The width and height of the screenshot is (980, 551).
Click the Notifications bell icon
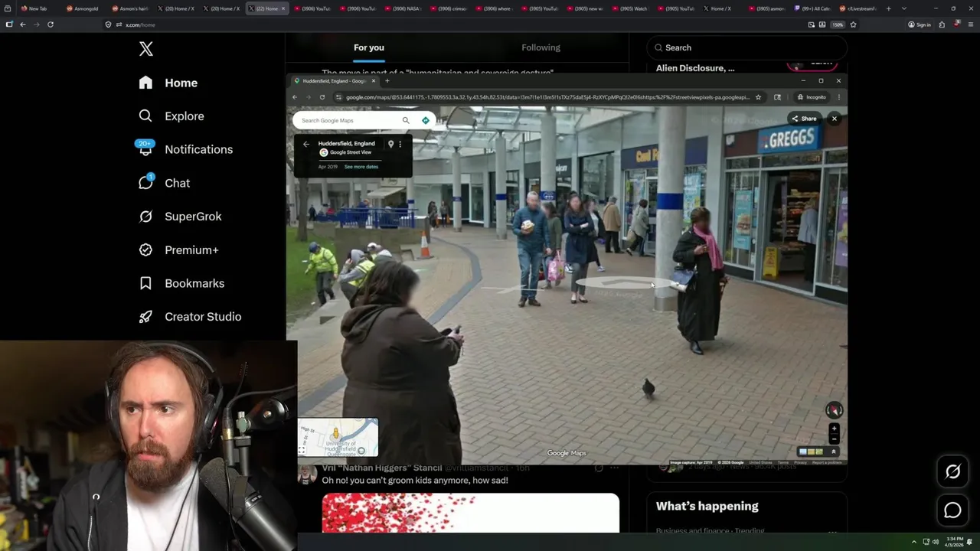click(145, 150)
